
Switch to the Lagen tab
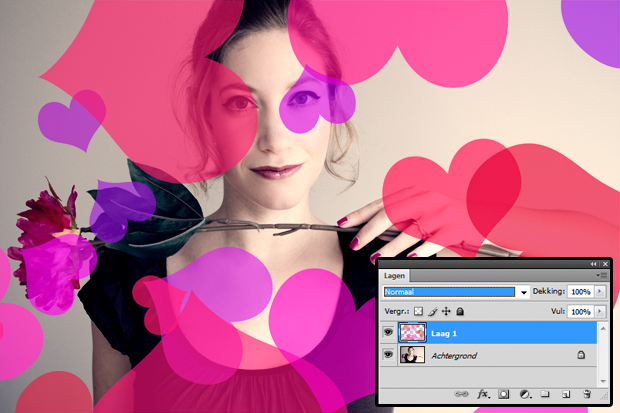point(394,276)
